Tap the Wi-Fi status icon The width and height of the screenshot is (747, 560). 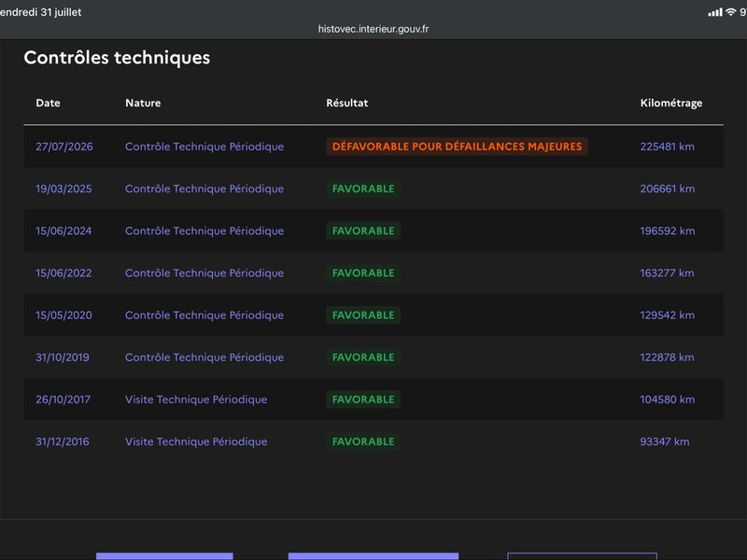[730, 12]
